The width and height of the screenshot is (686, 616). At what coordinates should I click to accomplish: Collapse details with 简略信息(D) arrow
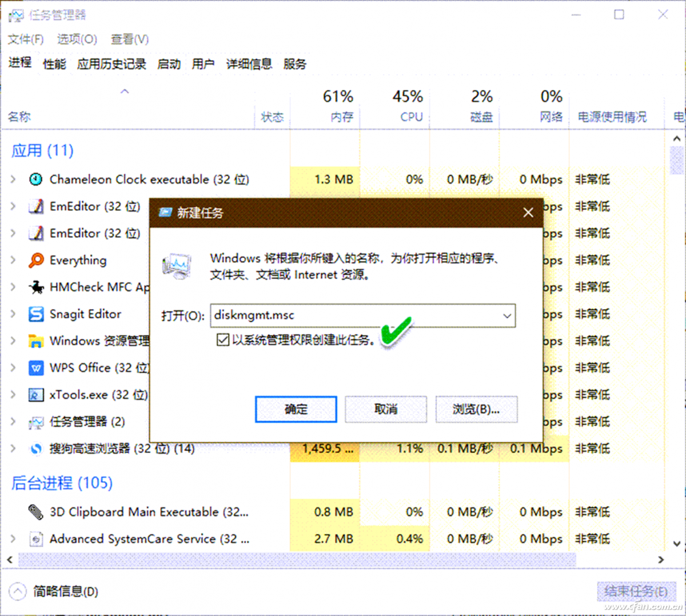(18, 591)
